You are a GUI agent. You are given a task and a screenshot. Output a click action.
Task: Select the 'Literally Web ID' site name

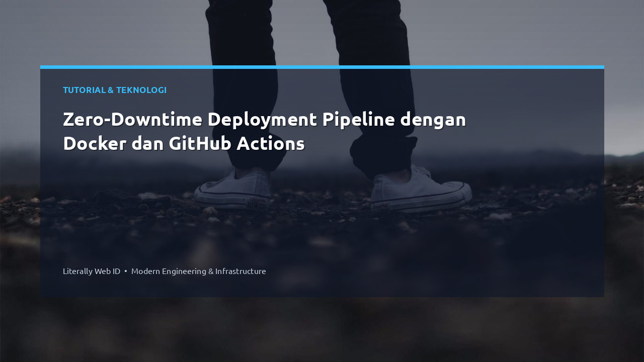pyautogui.click(x=92, y=271)
